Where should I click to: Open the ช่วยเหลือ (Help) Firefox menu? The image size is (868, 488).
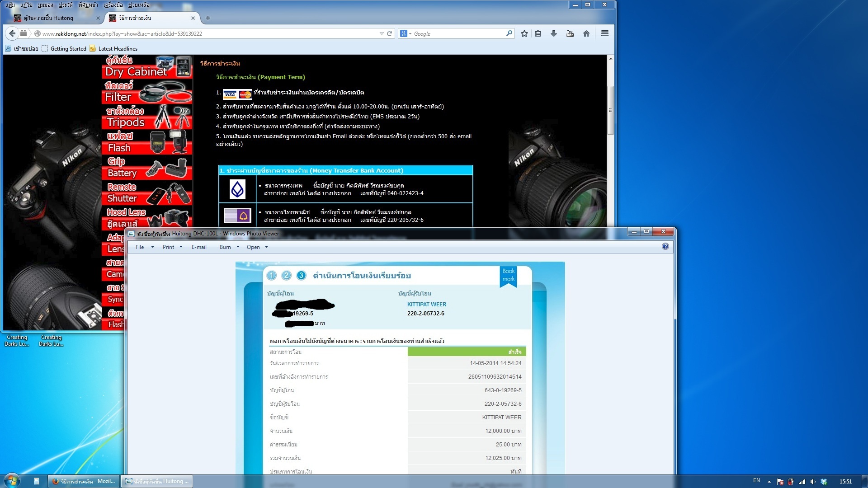click(139, 5)
